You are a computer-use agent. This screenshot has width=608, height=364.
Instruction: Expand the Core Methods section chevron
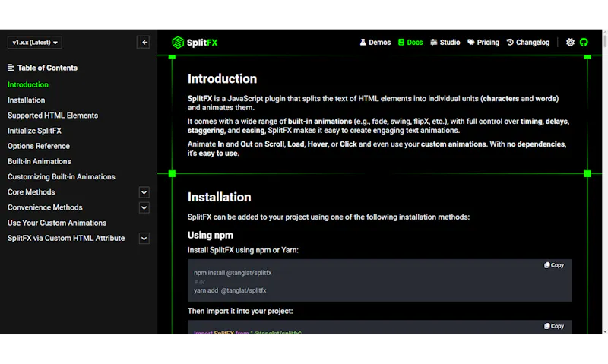pyautogui.click(x=144, y=192)
